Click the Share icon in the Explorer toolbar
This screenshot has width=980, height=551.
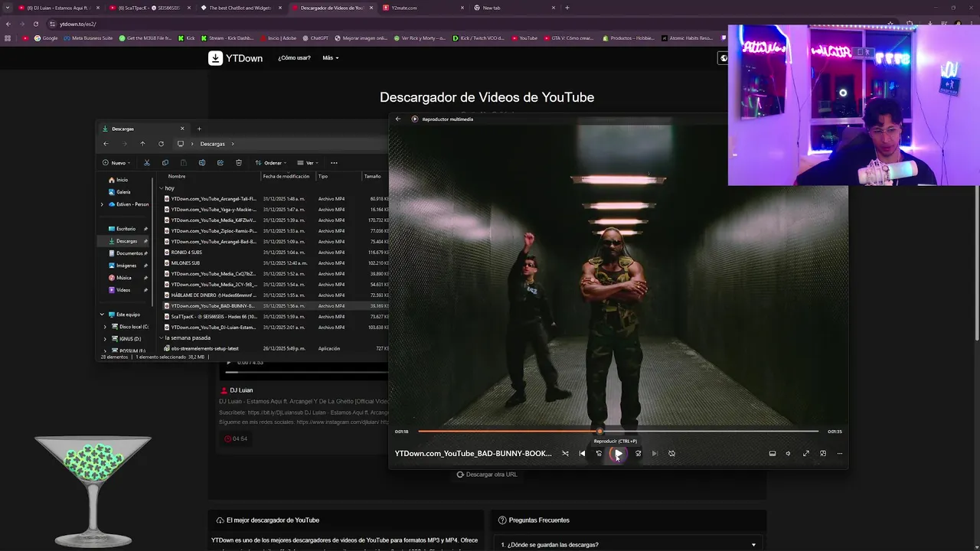click(x=220, y=162)
